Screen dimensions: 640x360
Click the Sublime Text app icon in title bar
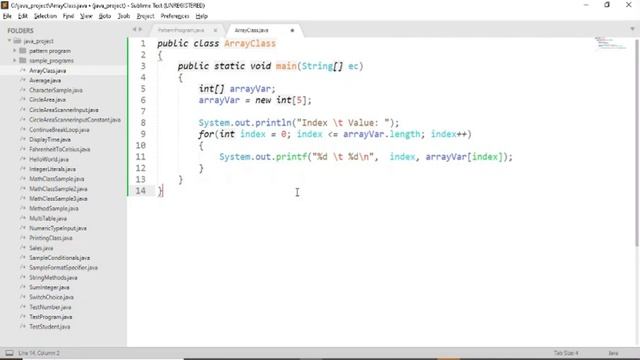coord(4,5)
